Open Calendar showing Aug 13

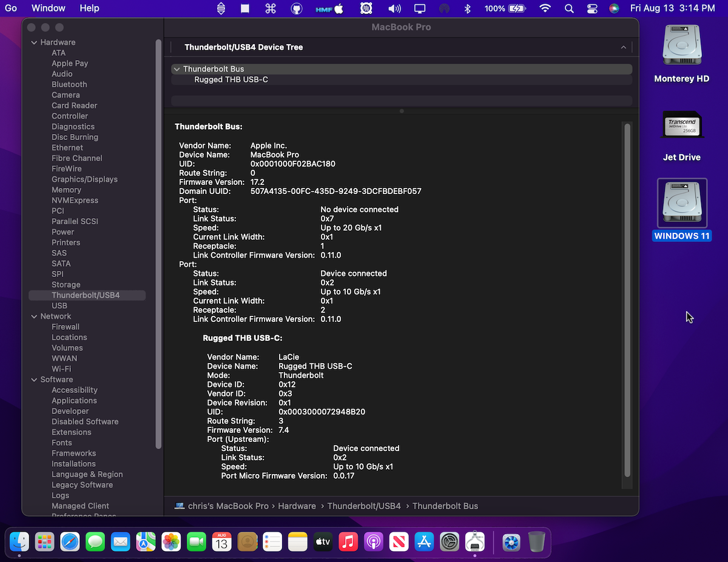pos(222,541)
